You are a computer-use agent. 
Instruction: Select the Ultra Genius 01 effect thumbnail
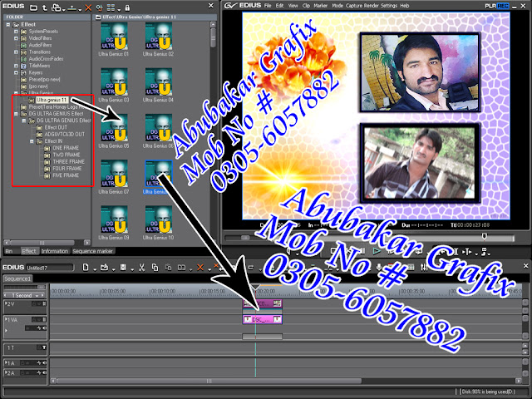(x=114, y=37)
